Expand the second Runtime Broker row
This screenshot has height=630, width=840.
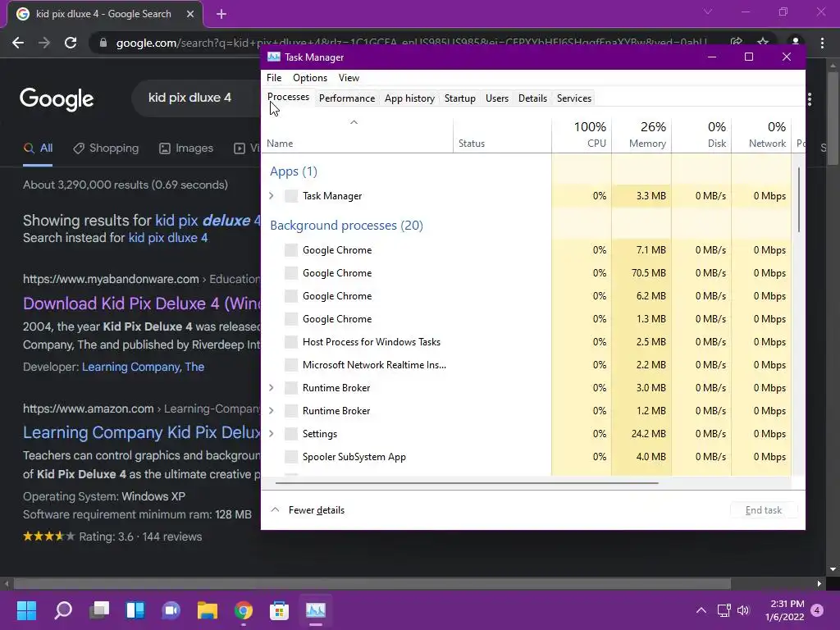pyautogui.click(x=272, y=410)
